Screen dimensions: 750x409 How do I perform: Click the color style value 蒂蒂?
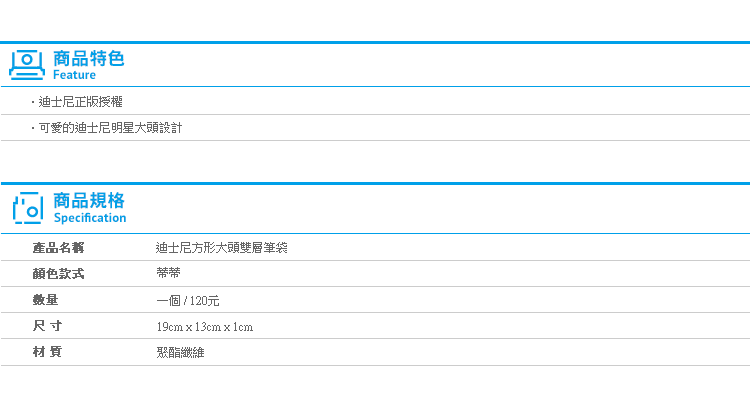pyautogui.click(x=168, y=273)
